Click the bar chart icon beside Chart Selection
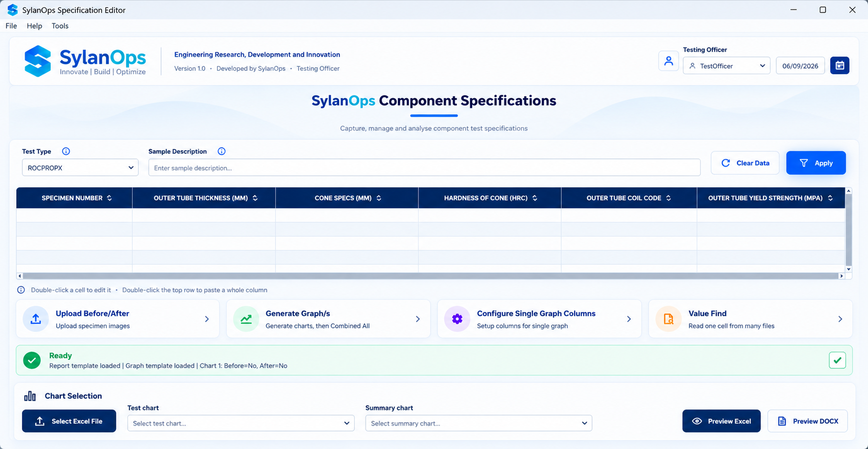The height and width of the screenshot is (449, 868). coord(30,396)
